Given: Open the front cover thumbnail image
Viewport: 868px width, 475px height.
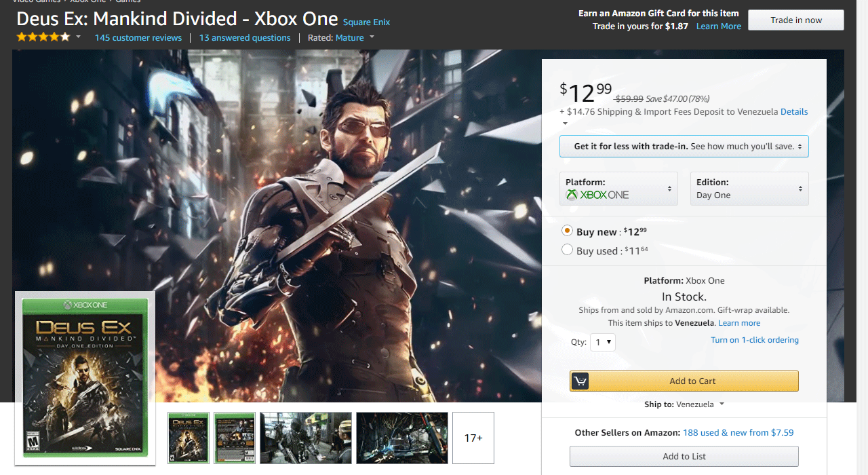Looking at the screenshot, I should pos(189,438).
